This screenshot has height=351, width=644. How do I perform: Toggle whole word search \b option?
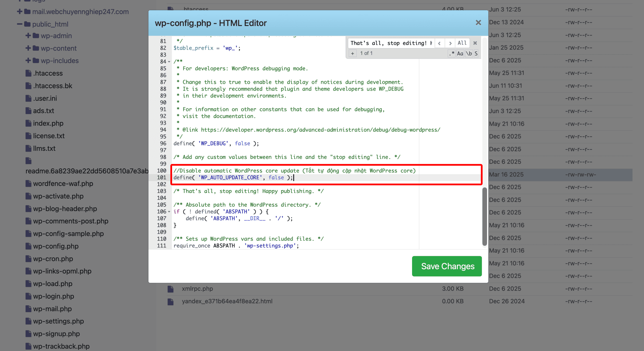tap(469, 53)
